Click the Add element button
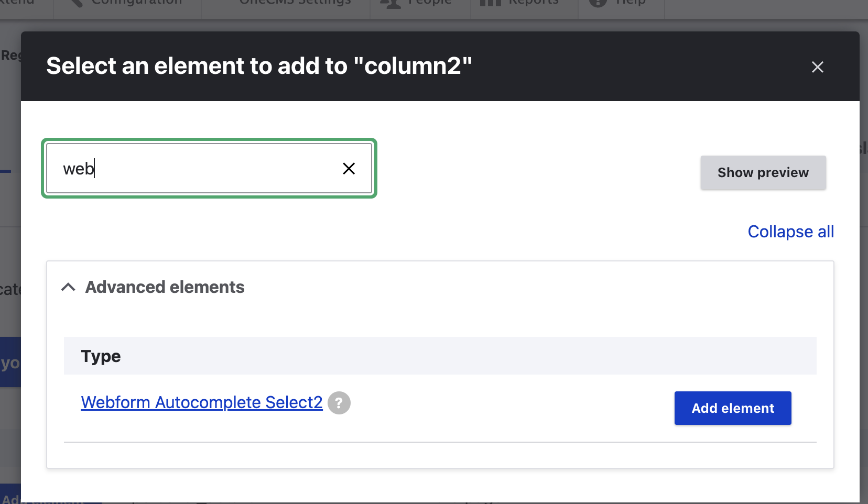The height and width of the screenshot is (504, 868). [732, 408]
